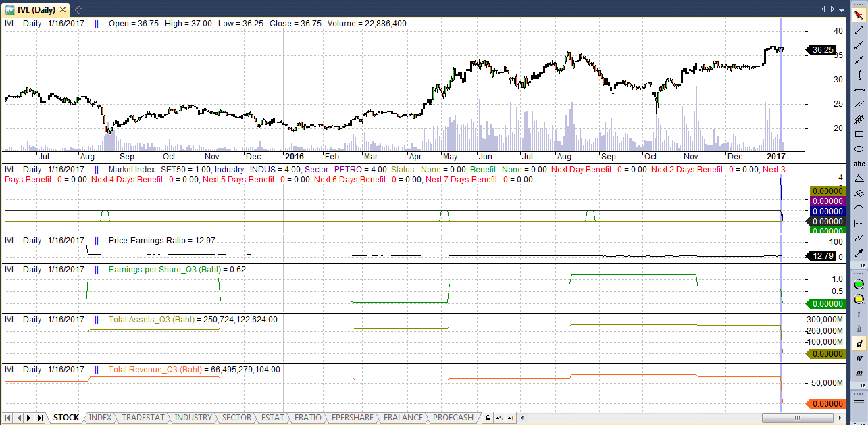Open the FBALANCE sheet tab
Screen dimensions: 868x425
pyautogui.click(x=403, y=418)
